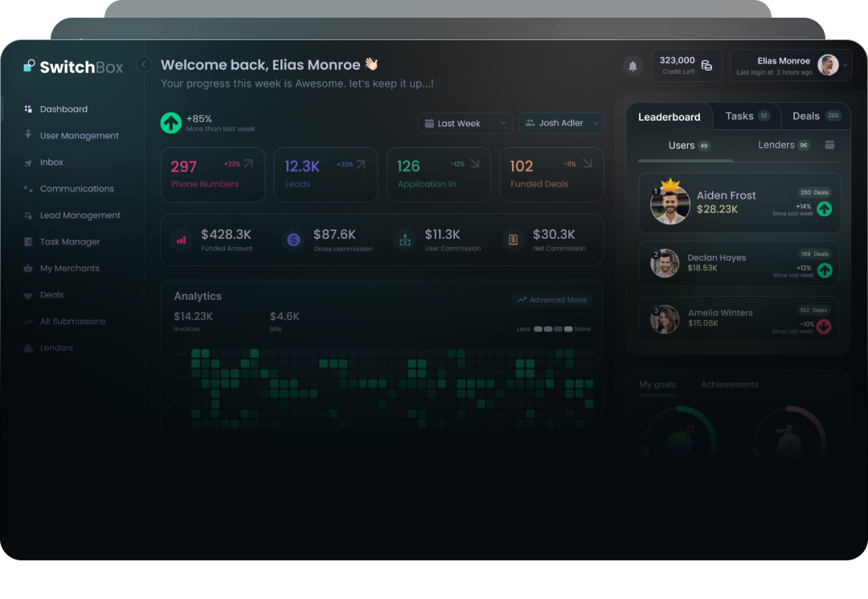
Task: Expand the Josh Adler user dropdown
Action: coord(561,123)
